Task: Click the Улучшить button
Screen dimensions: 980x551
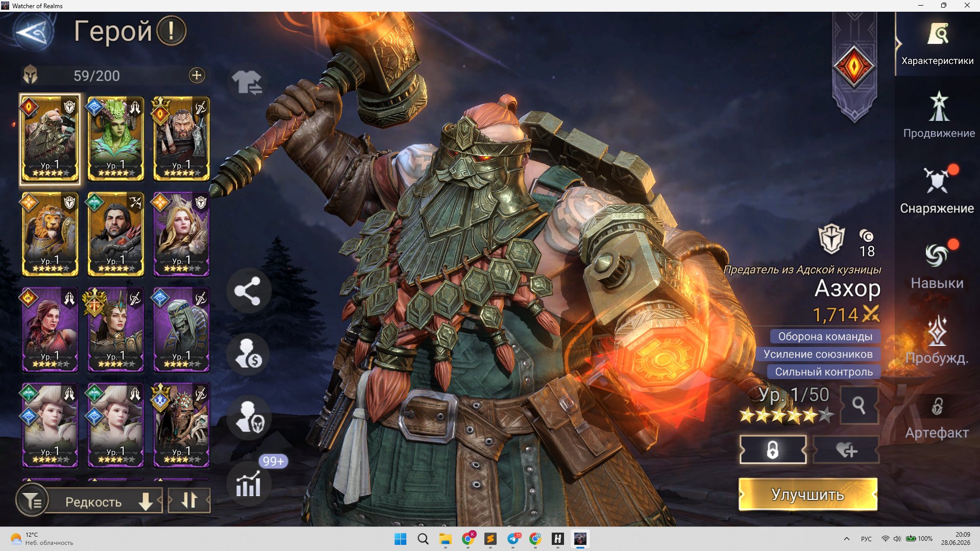Action: click(x=808, y=494)
